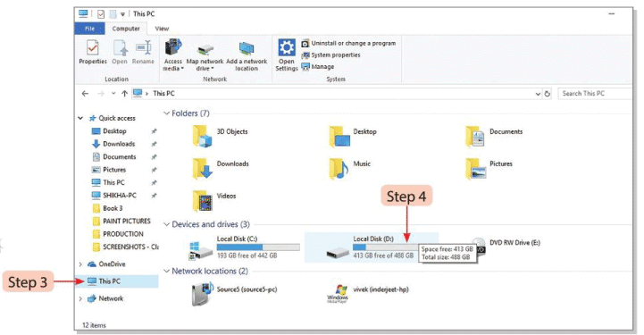This screenshot has width=644, height=335.
Task: Collapse the Quick access tree node
Action: point(80,118)
